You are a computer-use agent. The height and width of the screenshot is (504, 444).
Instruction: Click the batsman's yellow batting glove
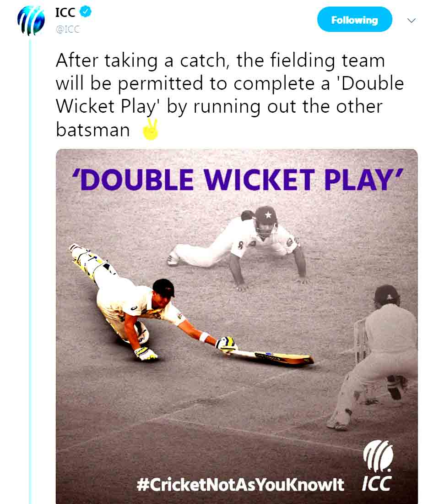[x=226, y=344]
